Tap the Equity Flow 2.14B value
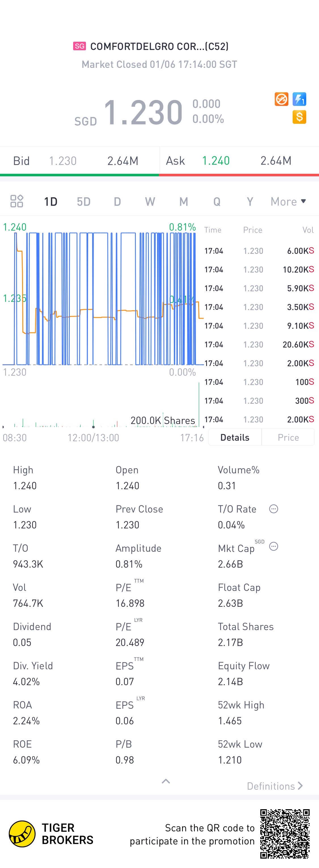 pos(231,682)
